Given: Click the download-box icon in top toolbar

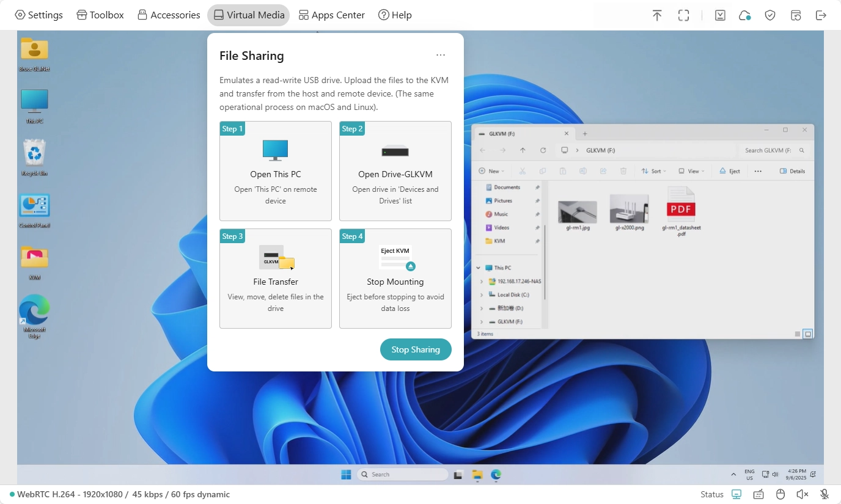Looking at the screenshot, I should click(x=720, y=15).
